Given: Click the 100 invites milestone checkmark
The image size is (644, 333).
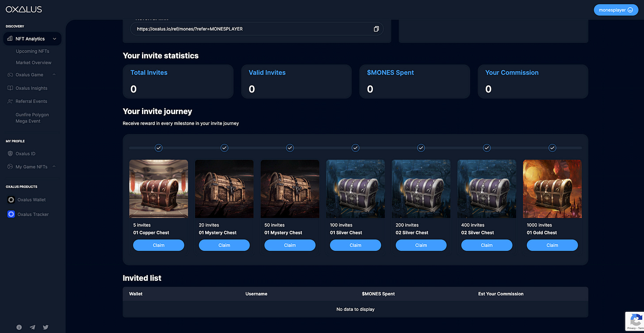Looking at the screenshot, I should pos(355,148).
